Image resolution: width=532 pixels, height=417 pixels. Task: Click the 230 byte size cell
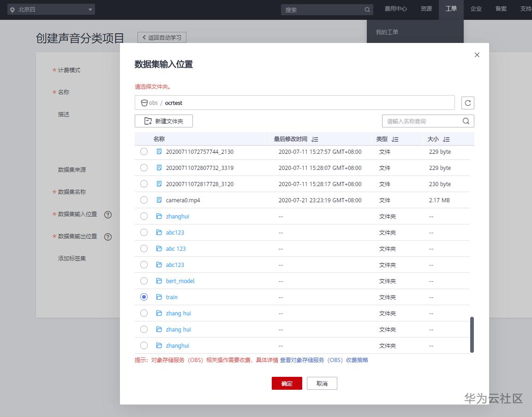(440, 184)
